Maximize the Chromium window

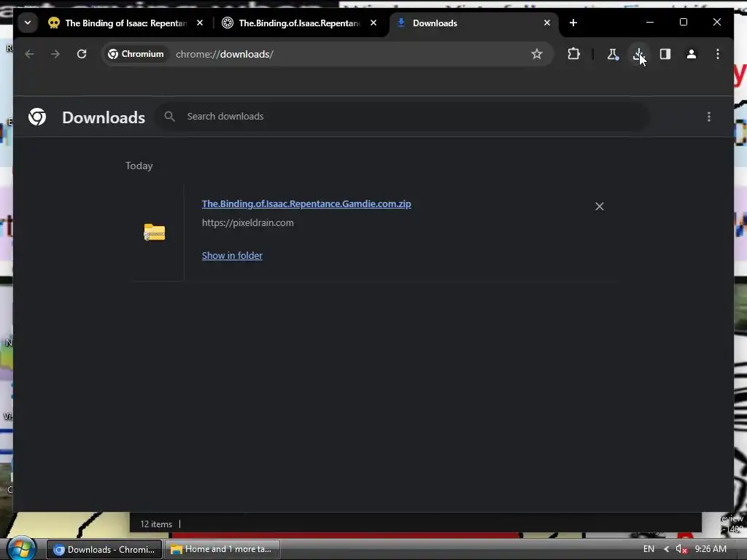(683, 23)
